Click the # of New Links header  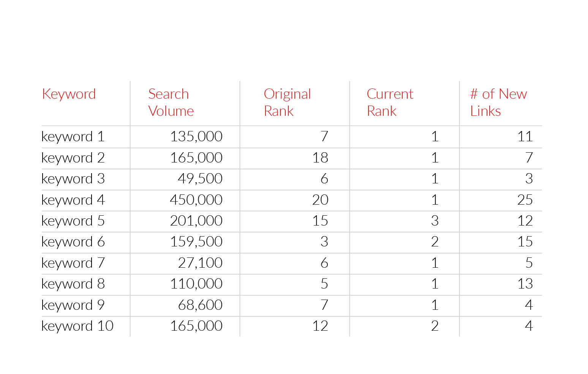(498, 103)
